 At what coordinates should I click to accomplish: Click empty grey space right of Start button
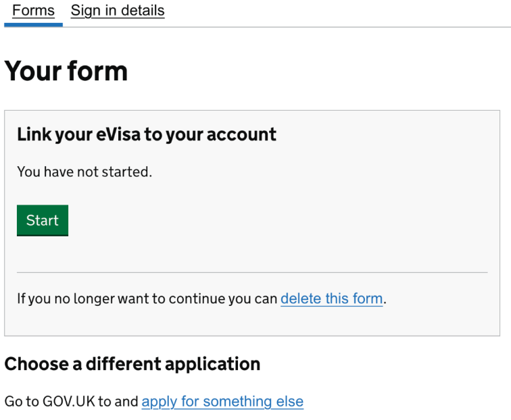pos(270,221)
